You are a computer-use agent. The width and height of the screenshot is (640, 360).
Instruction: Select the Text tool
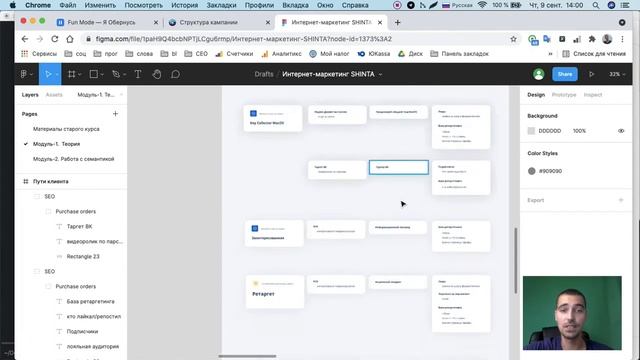pos(138,74)
